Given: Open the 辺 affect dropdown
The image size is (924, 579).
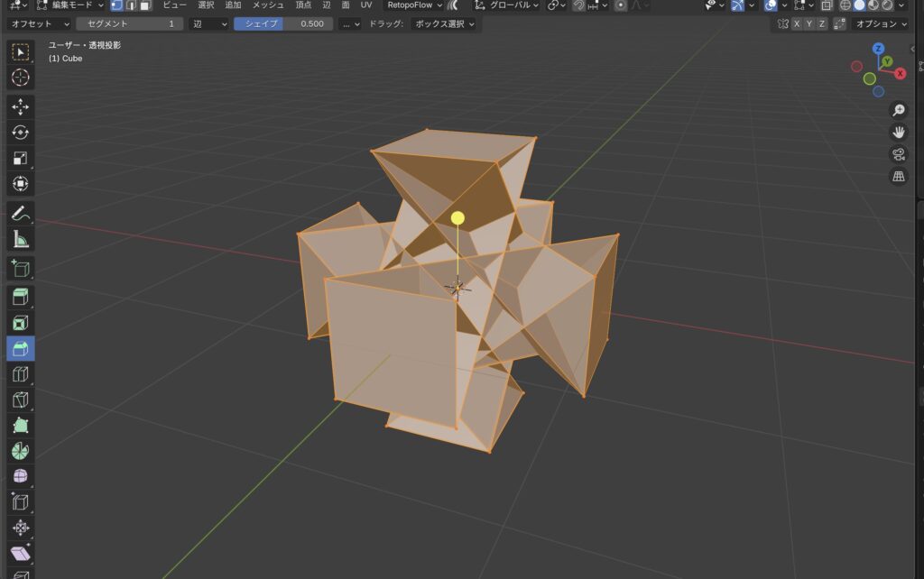Looking at the screenshot, I should [x=209, y=24].
